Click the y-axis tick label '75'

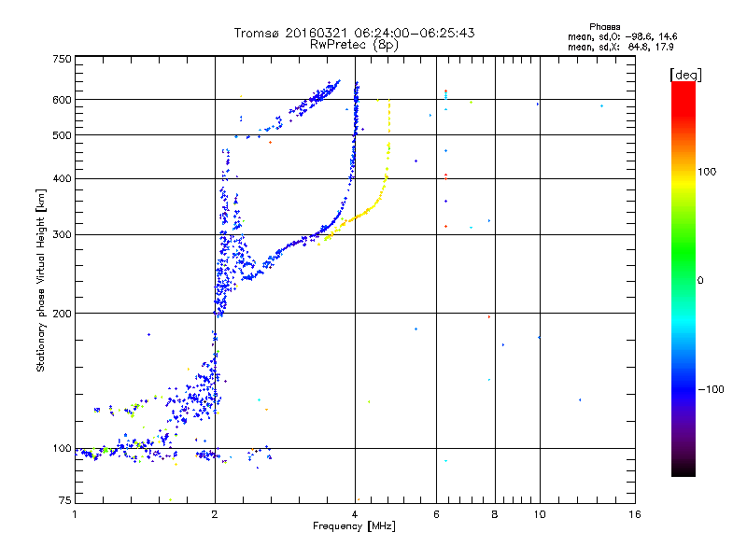coord(65,500)
